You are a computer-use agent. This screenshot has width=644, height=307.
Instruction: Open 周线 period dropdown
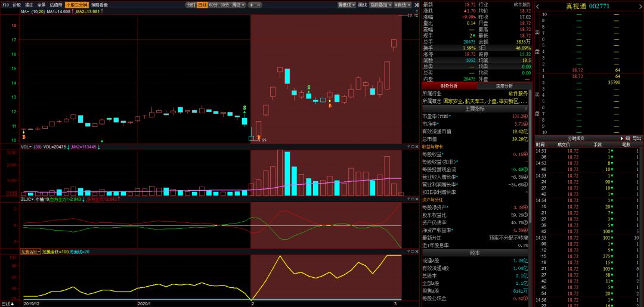[x=239, y=5]
